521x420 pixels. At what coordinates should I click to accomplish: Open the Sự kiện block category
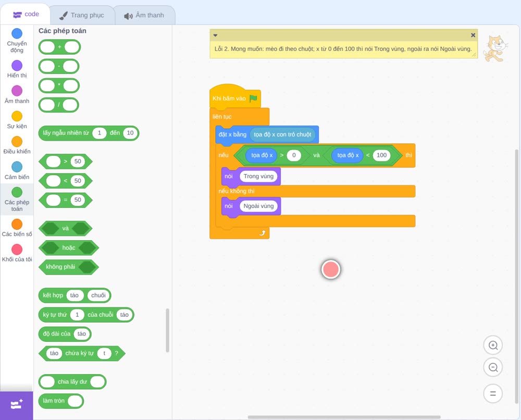[17, 120]
